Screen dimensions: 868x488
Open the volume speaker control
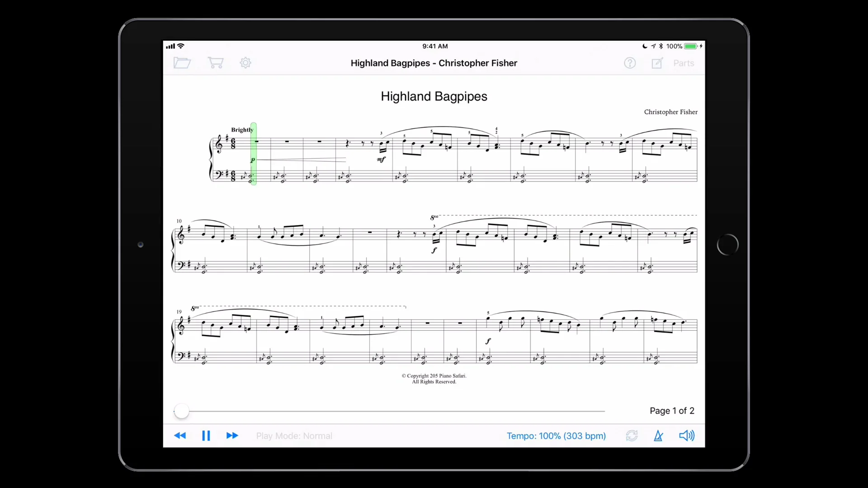pos(687,436)
